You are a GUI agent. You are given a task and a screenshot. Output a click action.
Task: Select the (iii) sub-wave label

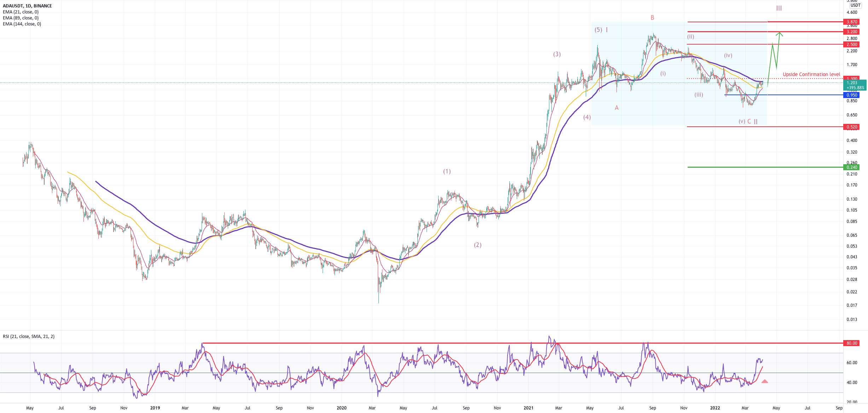(x=699, y=95)
